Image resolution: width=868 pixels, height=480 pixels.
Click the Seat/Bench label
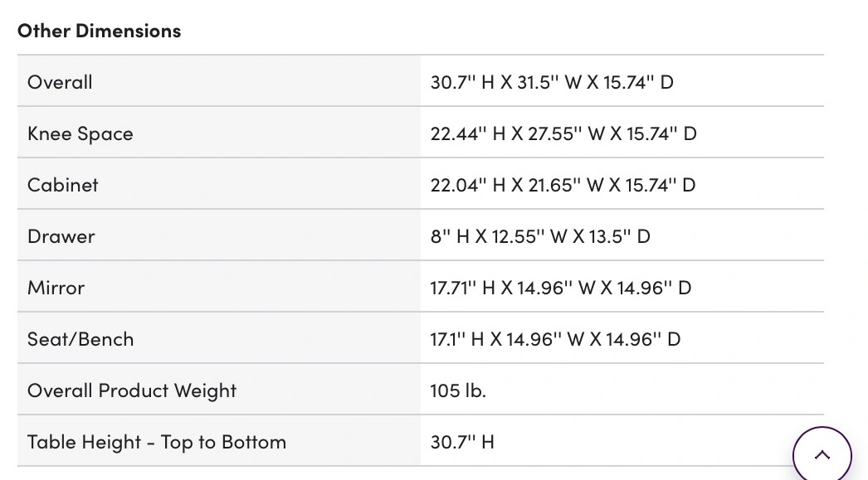coord(80,339)
